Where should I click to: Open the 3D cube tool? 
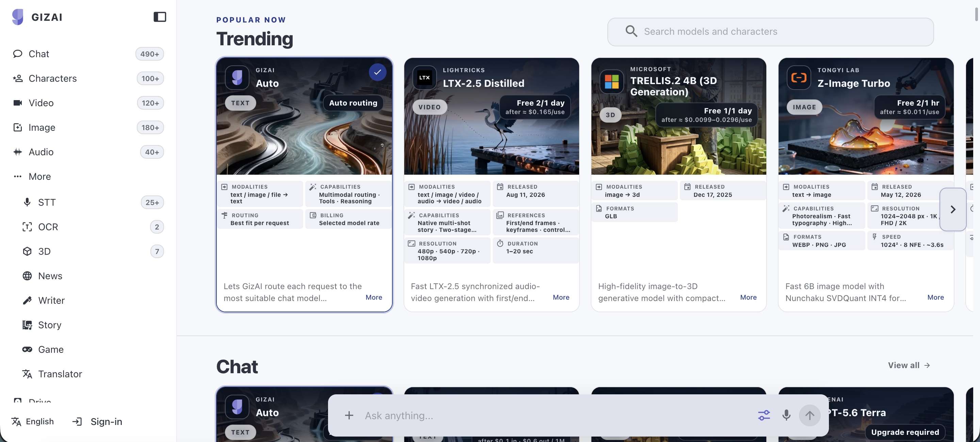pos(93,251)
